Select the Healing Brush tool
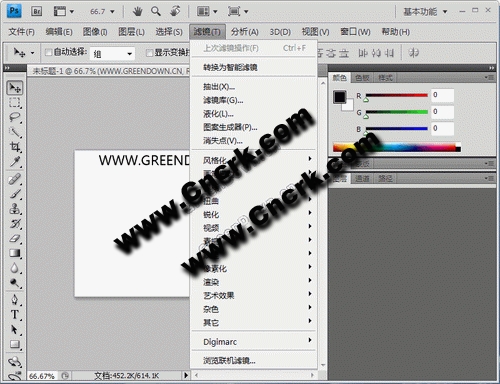 (x=15, y=179)
